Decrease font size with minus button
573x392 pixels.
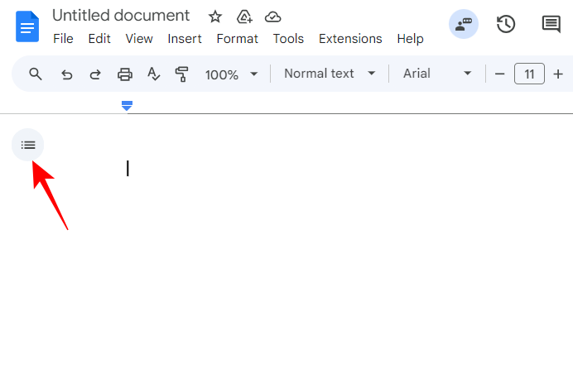point(499,74)
